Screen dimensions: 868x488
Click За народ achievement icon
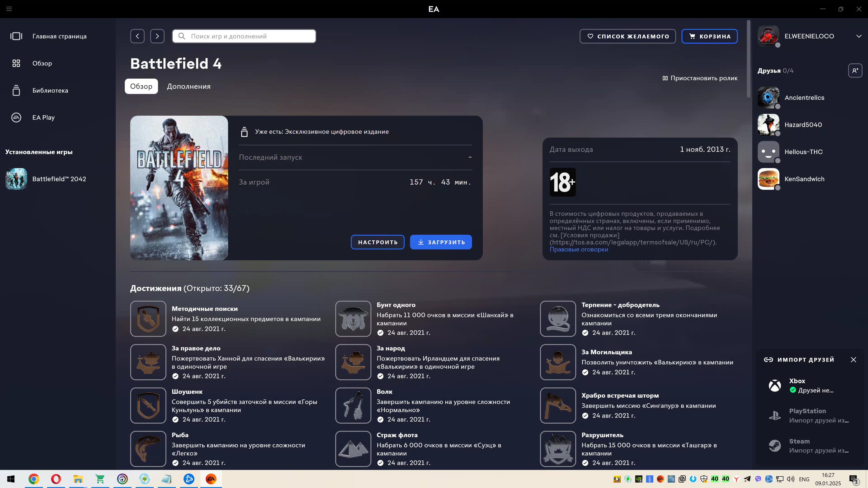click(x=353, y=362)
